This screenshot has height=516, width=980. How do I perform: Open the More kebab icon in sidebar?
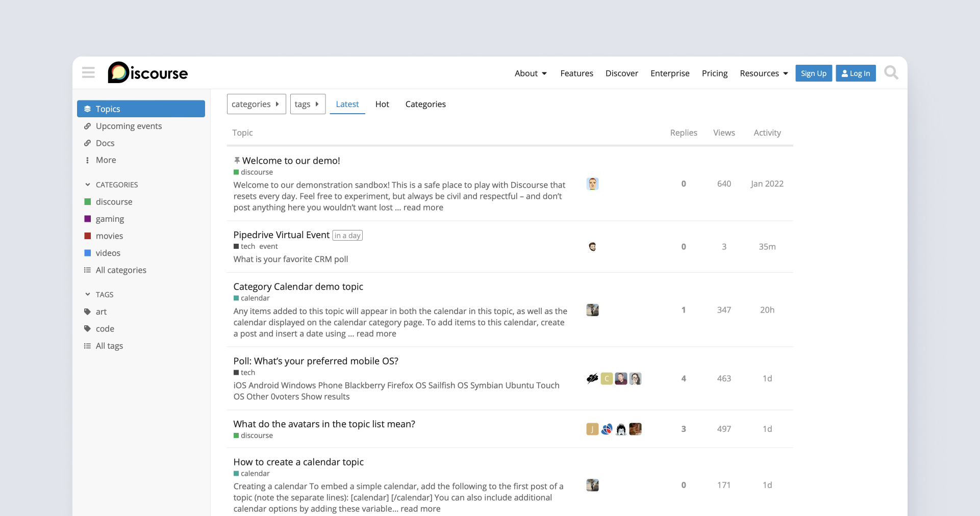pos(88,160)
